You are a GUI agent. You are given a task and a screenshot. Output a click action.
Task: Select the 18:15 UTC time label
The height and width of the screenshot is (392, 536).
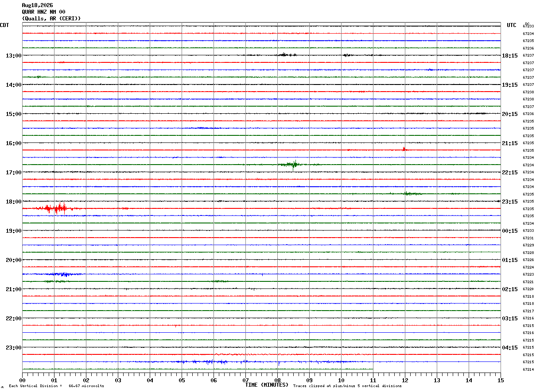(x=510, y=55)
